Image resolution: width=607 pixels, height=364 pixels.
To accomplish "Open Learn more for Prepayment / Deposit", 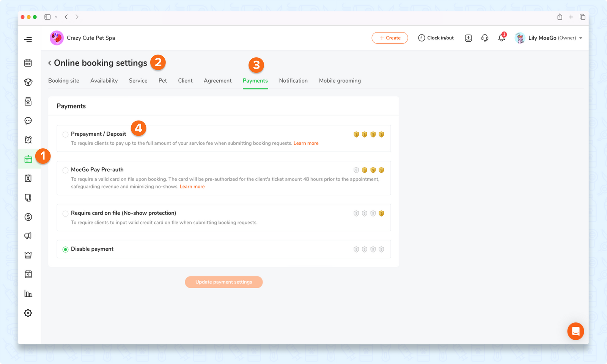I will tap(306, 143).
